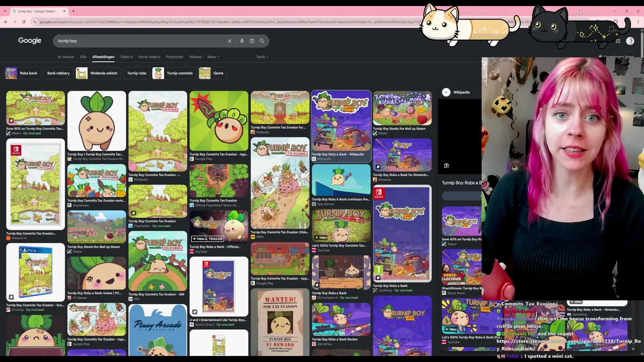Start voice search with the microphone icon

pos(242,41)
